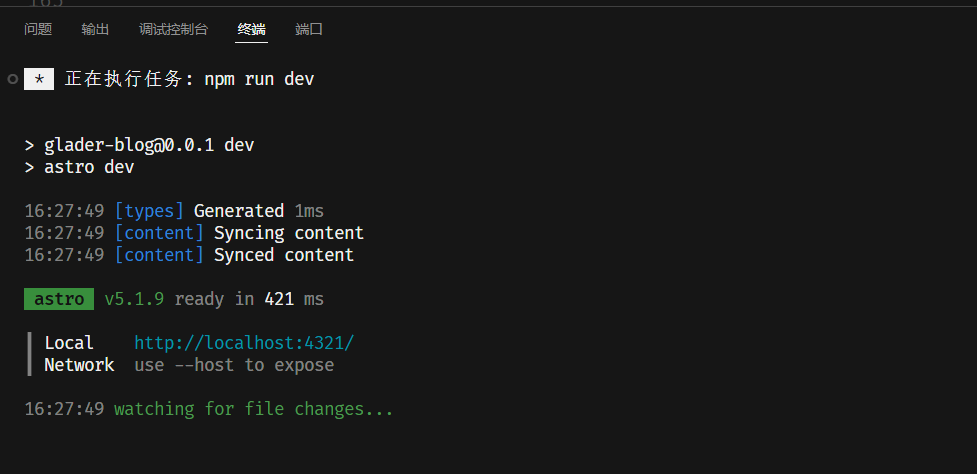Click the 'Local' label
This screenshot has height=474, width=977.
coord(69,343)
